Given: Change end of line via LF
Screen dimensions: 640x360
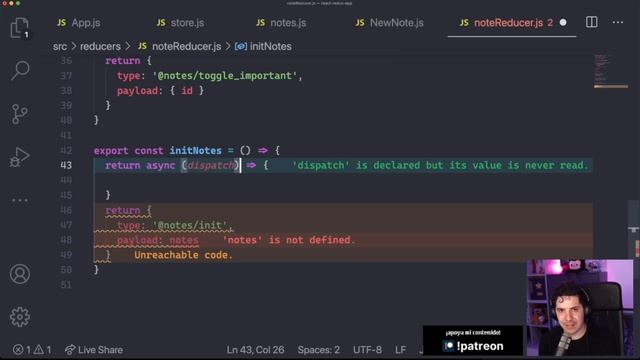Looking at the screenshot, I should pyautogui.click(x=400, y=350).
